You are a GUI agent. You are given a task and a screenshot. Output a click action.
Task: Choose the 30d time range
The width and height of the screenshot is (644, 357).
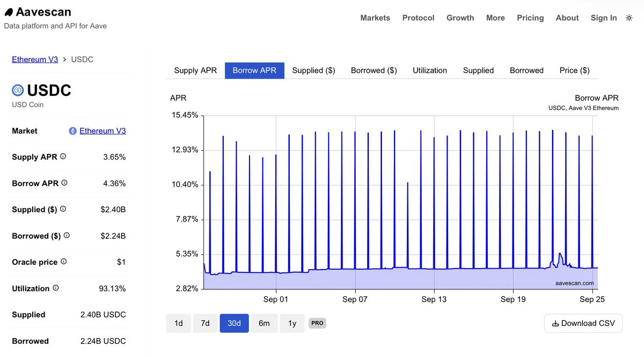click(234, 323)
